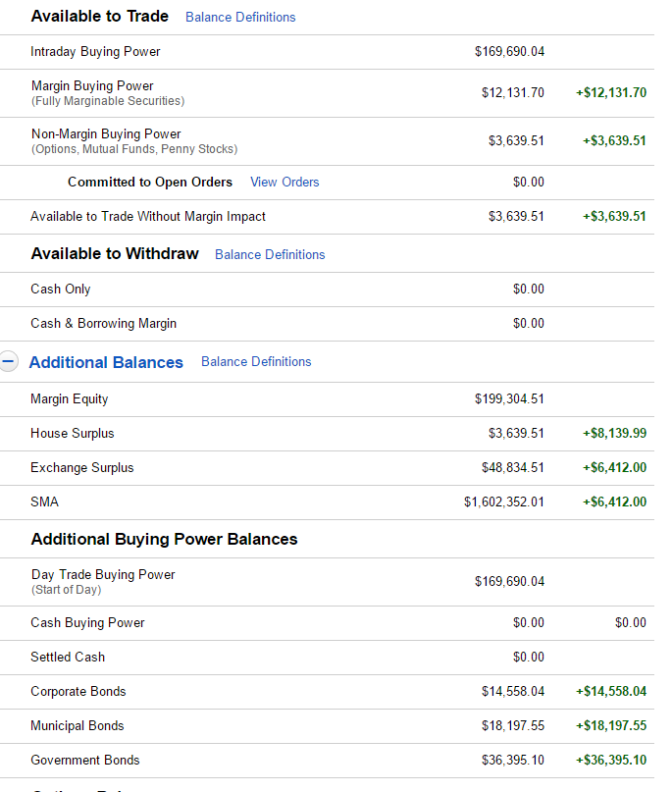672x792 pixels.
Task: Click the Margin Equity amount
Action: pyautogui.click(x=509, y=399)
